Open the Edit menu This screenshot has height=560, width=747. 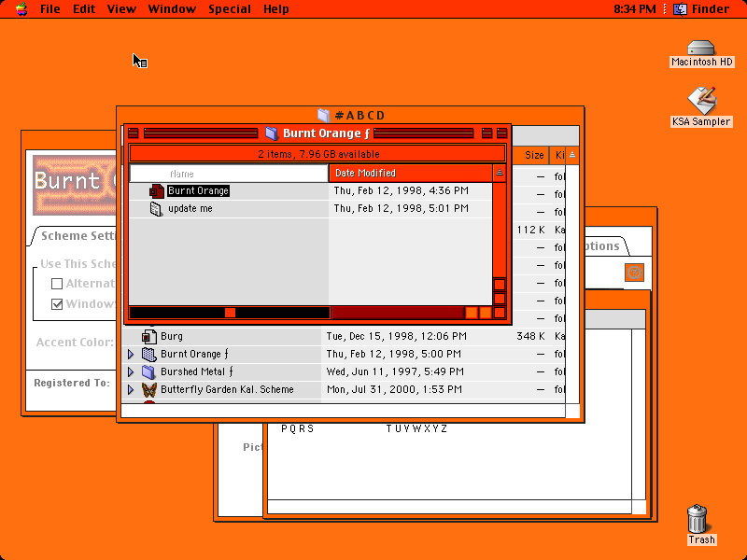[84, 8]
